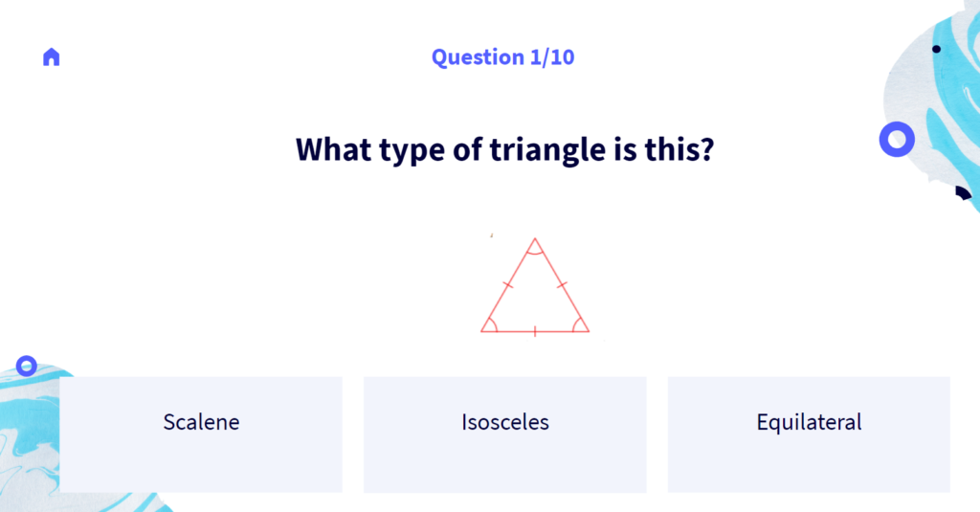Click the 'What type of triangle is this?' heading
The image size is (980, 512).
pos(505,149)
